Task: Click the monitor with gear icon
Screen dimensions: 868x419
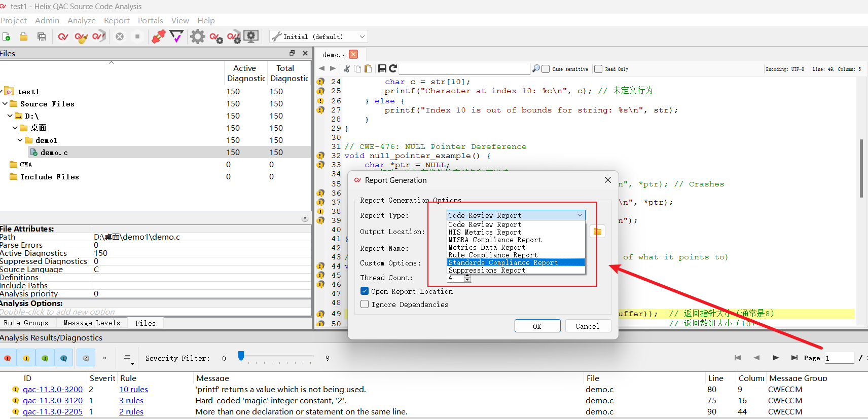Action: point(251,36)
